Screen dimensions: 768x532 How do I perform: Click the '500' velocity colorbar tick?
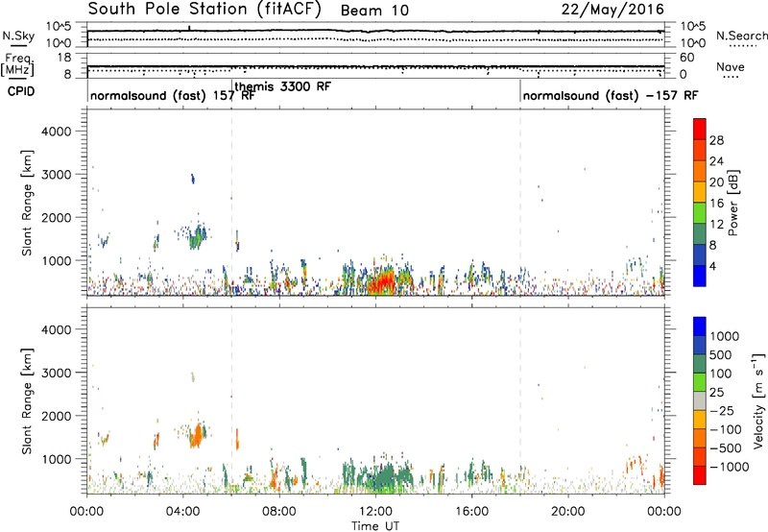coord(721,354)
